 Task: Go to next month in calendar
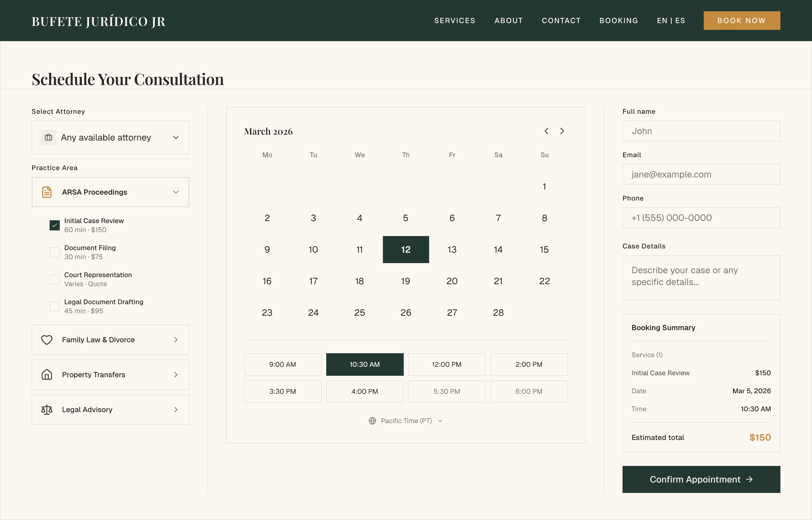pos(562,131)
